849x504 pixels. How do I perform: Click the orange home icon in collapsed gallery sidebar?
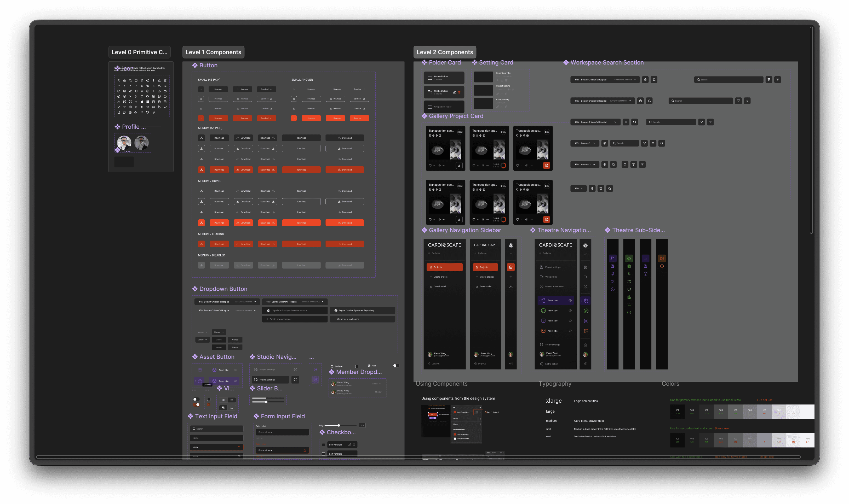pos(510,267)
